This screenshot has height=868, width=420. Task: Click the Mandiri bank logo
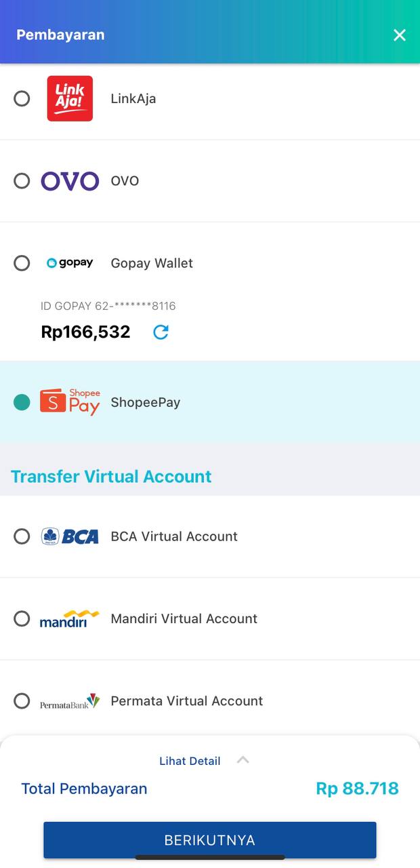70,618
